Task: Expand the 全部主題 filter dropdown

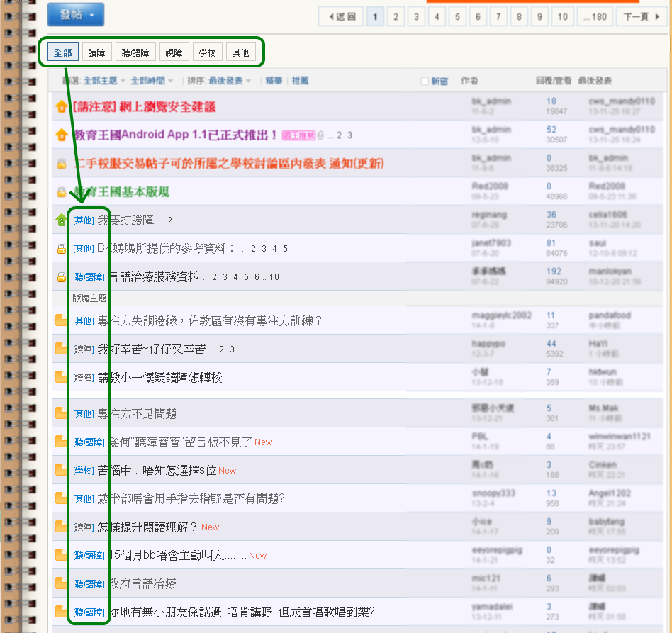Action: pyautogui.click(x=104, y=81)
